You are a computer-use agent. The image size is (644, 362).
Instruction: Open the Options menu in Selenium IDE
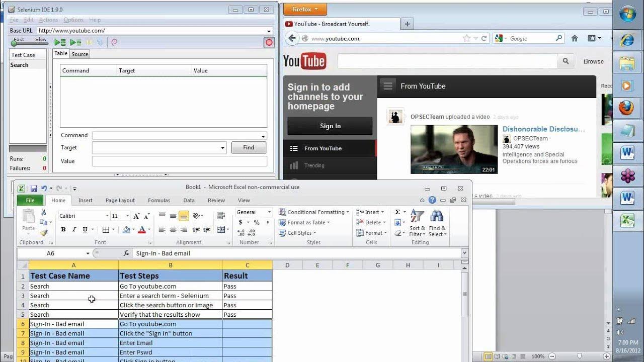pyautogui.click(x=73, y=20)
